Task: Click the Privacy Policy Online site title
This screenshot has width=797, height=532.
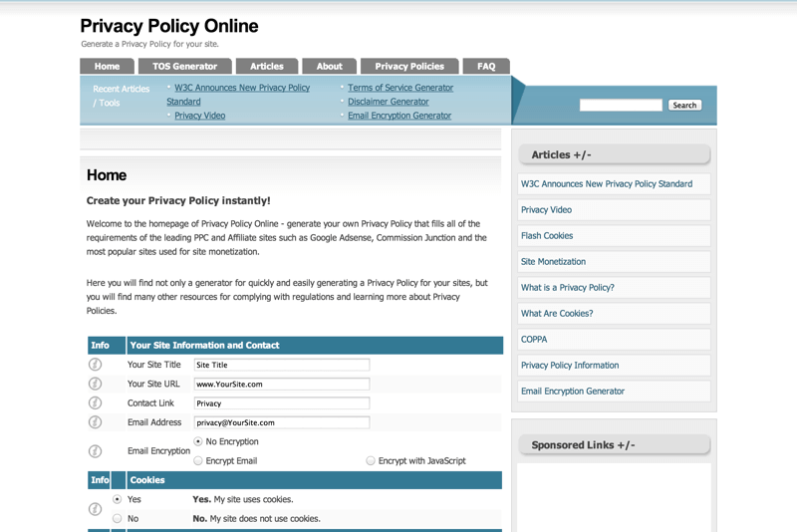Action: tap(169, 26)
